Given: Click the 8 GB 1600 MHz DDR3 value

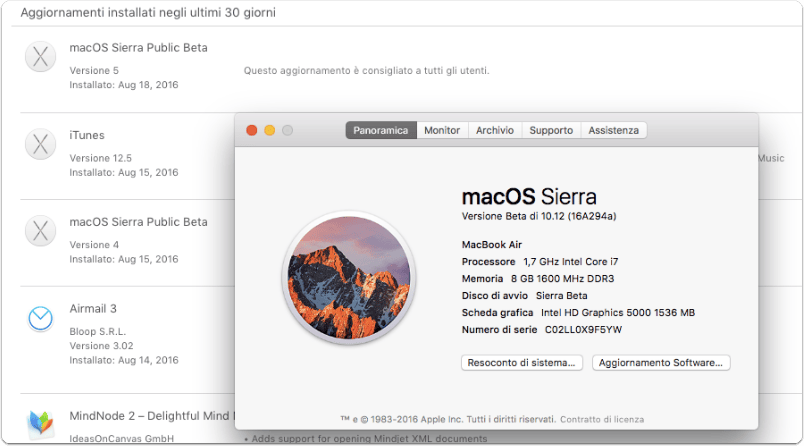Looking at the screenshot, I should (x=562, y=278).
